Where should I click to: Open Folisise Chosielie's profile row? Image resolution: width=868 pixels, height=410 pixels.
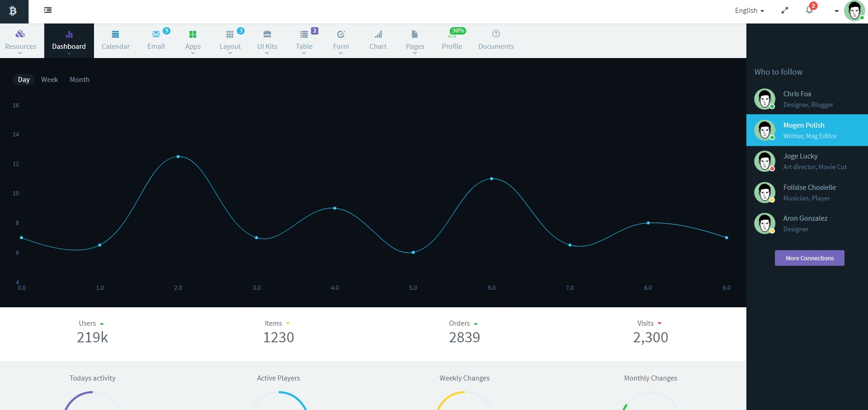[x=807, y=193]
